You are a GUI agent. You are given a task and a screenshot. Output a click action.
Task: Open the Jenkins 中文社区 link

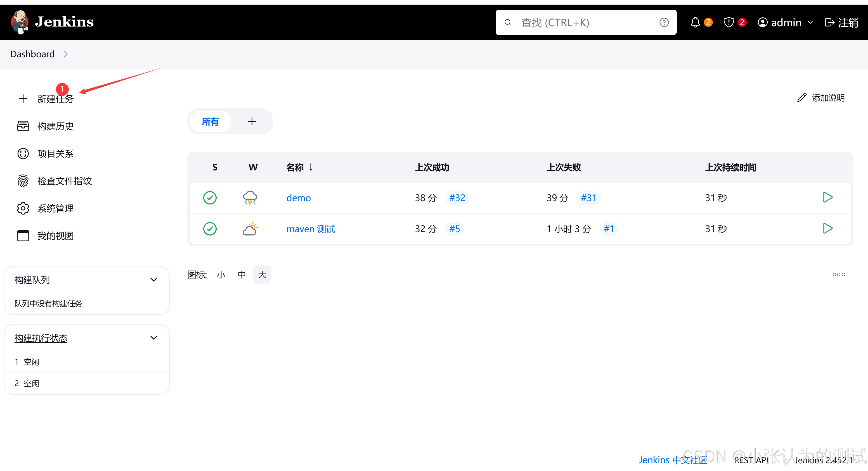(673, 460)
